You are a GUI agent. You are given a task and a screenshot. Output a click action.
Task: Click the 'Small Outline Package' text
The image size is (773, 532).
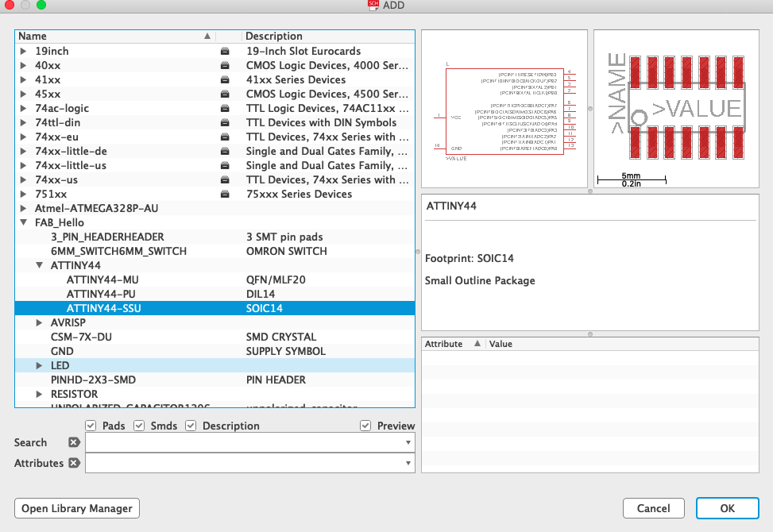click(480, 281)
